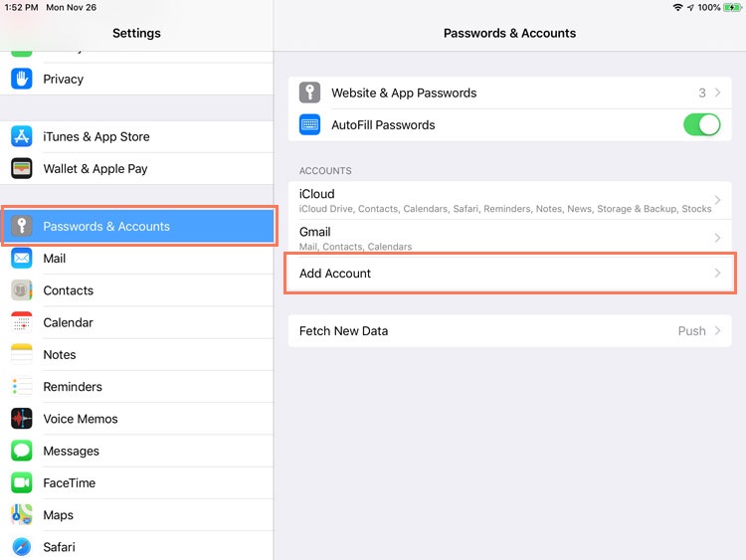Tap the Privacy hand icon
The height and width of the screenshot is (560, 746).
[x=22, y=79]
